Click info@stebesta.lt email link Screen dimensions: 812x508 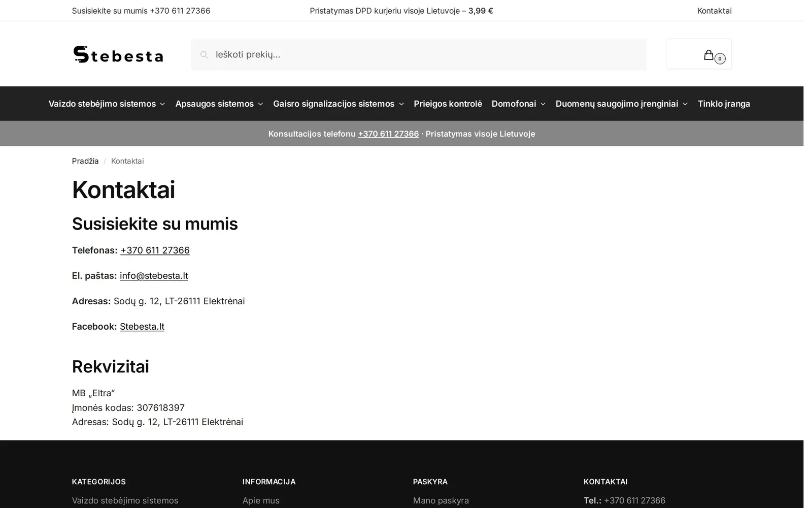[154, 276]
